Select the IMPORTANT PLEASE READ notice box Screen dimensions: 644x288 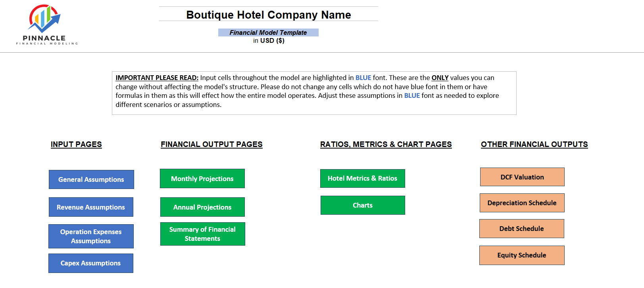[314, 93]
